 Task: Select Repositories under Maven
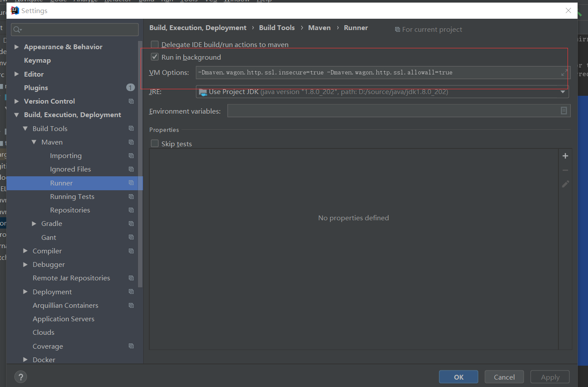pos(70,210)
